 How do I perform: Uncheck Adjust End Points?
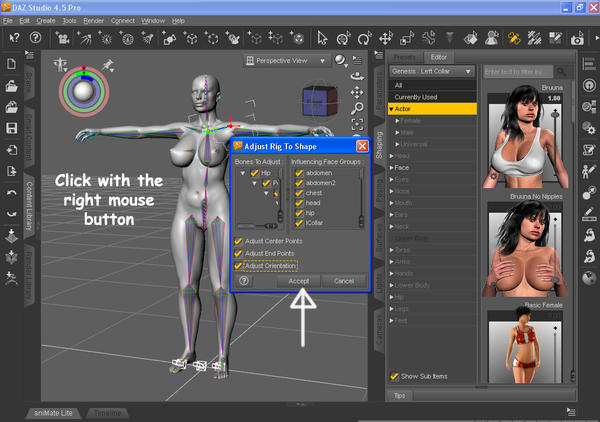coord(238,254)
